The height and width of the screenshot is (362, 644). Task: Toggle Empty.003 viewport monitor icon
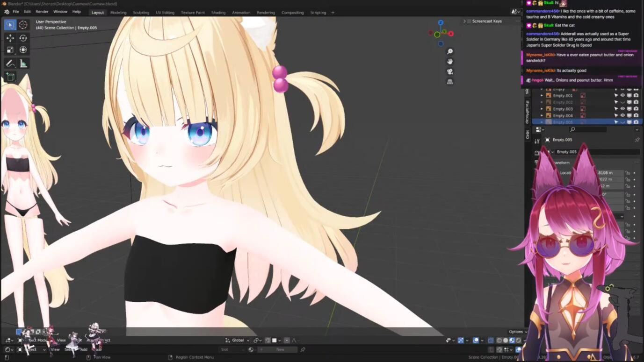(x=629, y=109)
